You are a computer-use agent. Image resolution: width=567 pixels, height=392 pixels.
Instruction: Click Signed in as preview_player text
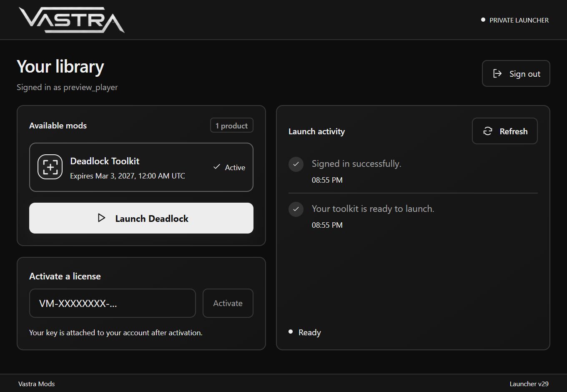click(x=67, y=87)
